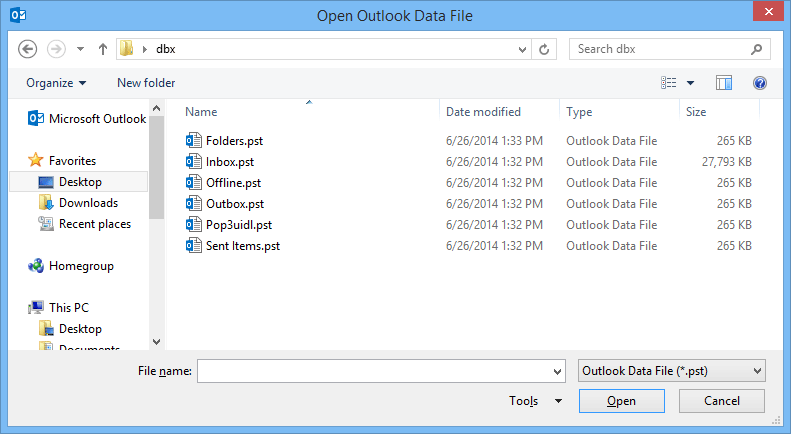This screenshot has width=791, height=434.
Task: Refresh the dbx folder view
Action: coord(544,49)
